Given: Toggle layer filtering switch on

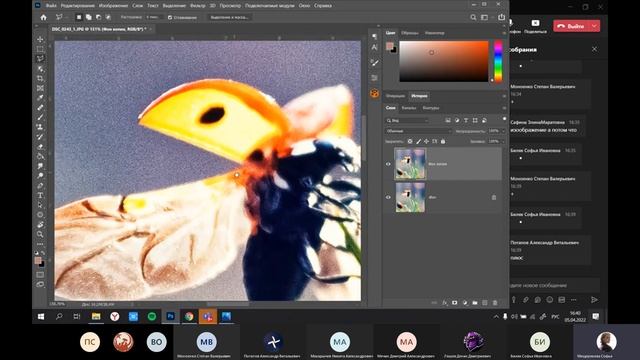Looking at the screenshot, I should [504, 119].
